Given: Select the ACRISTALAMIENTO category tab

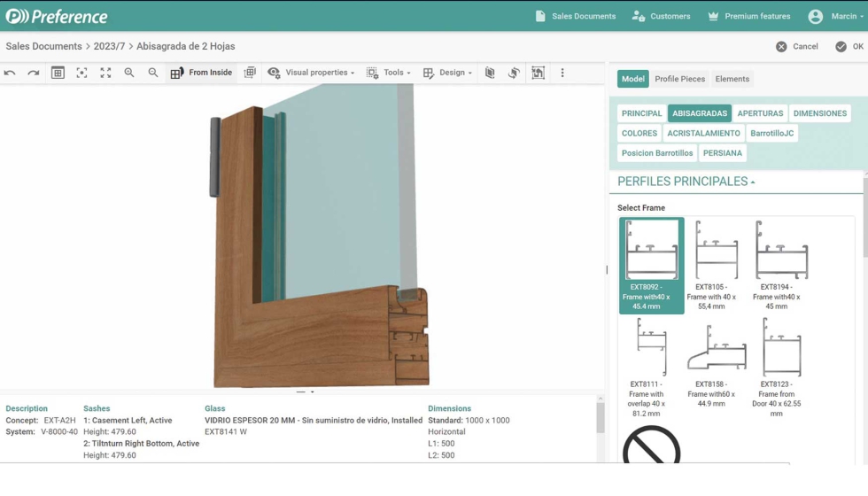Looking at the screenshot, I should click(703, 134).
